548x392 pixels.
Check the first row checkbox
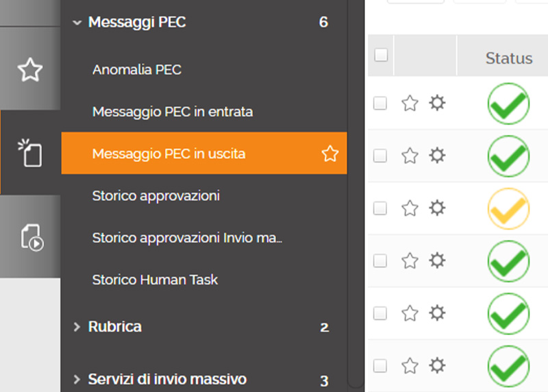380,103
